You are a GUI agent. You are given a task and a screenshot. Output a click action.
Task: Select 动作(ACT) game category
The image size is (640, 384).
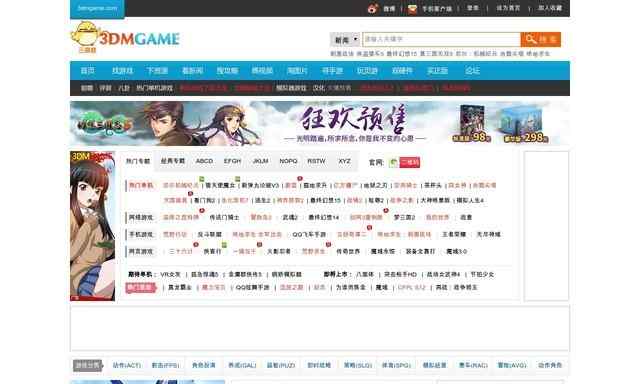click(127, 365)
